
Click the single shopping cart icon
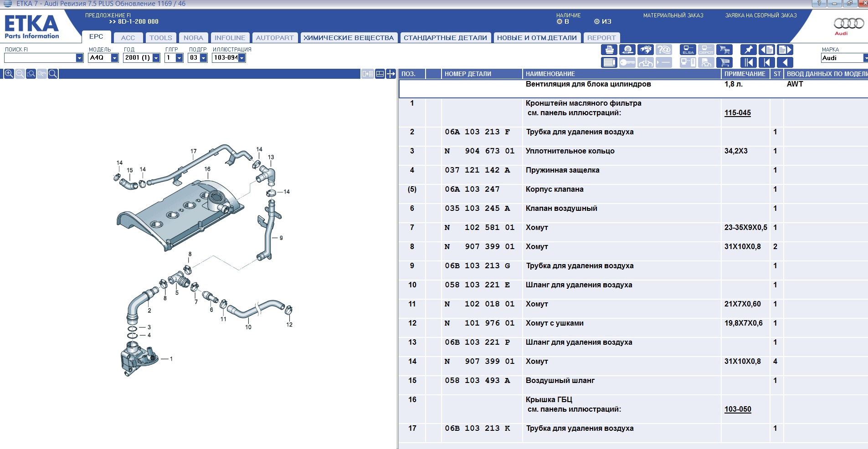coord(724,62)
